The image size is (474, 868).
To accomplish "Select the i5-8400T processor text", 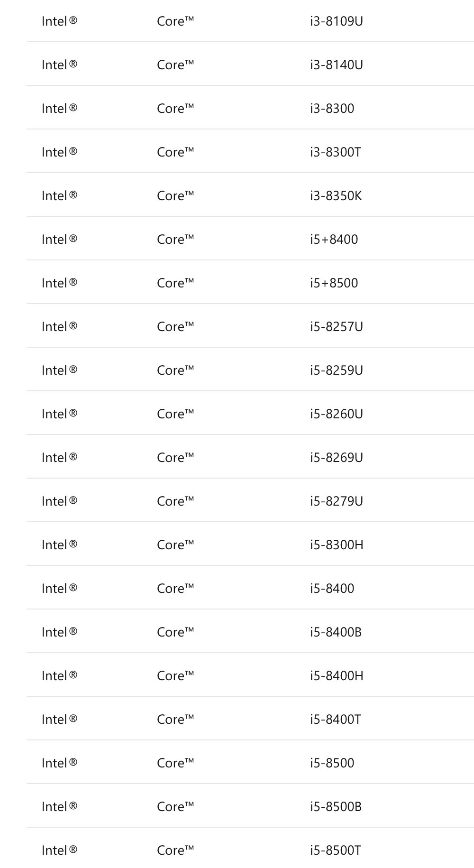I will click(335, 720).
